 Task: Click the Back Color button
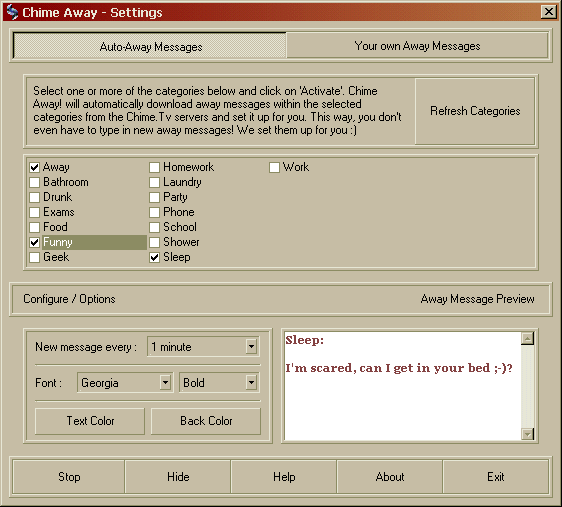tap(206, 421)
